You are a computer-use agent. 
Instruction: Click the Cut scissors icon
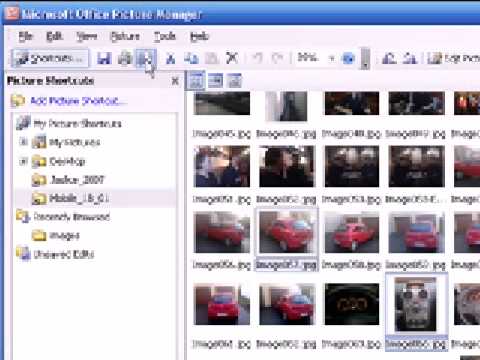click(x=170, y=59)
